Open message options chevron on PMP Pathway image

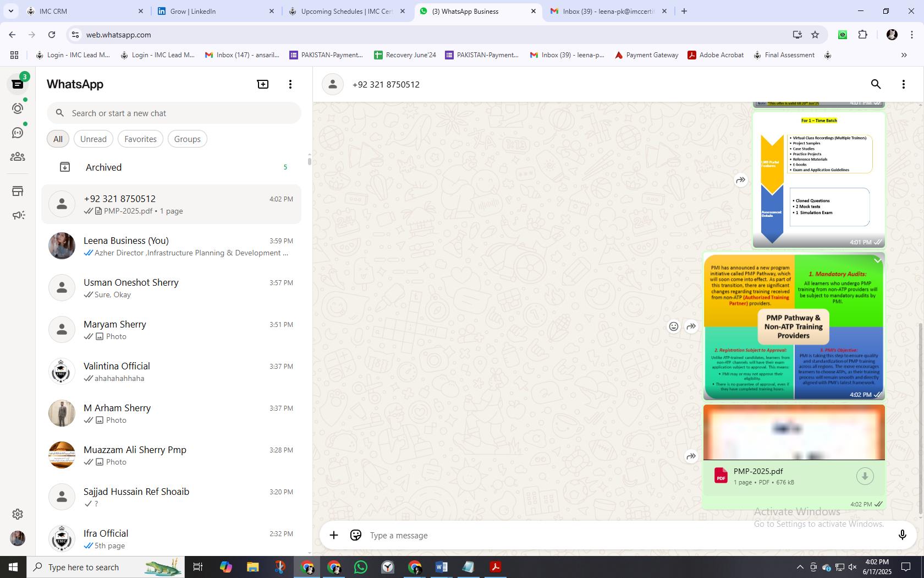877,260
